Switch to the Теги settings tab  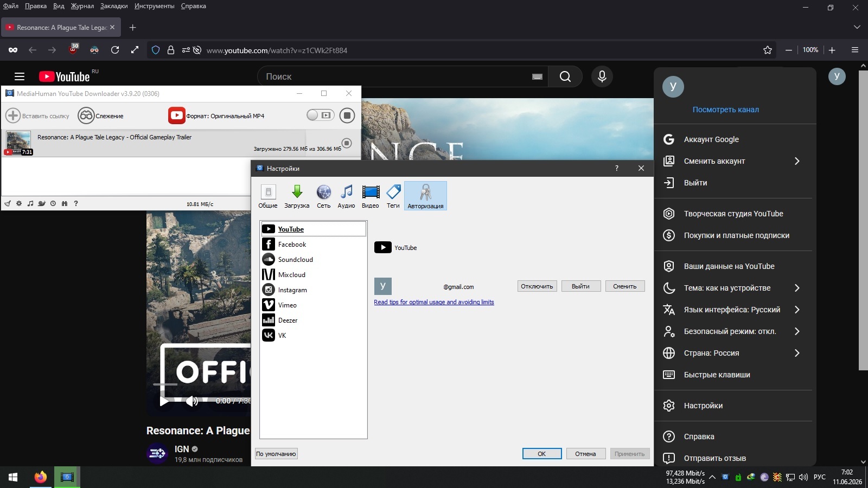coord(393,196)
